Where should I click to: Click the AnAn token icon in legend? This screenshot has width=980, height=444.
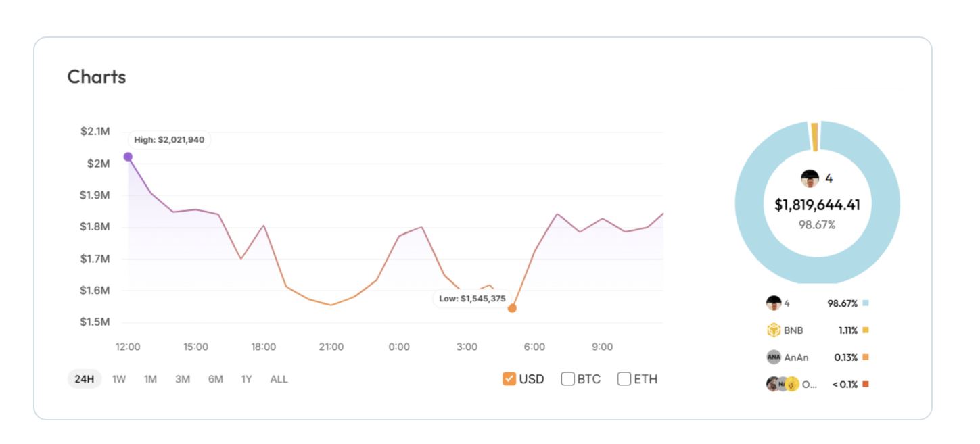[774, 357]
